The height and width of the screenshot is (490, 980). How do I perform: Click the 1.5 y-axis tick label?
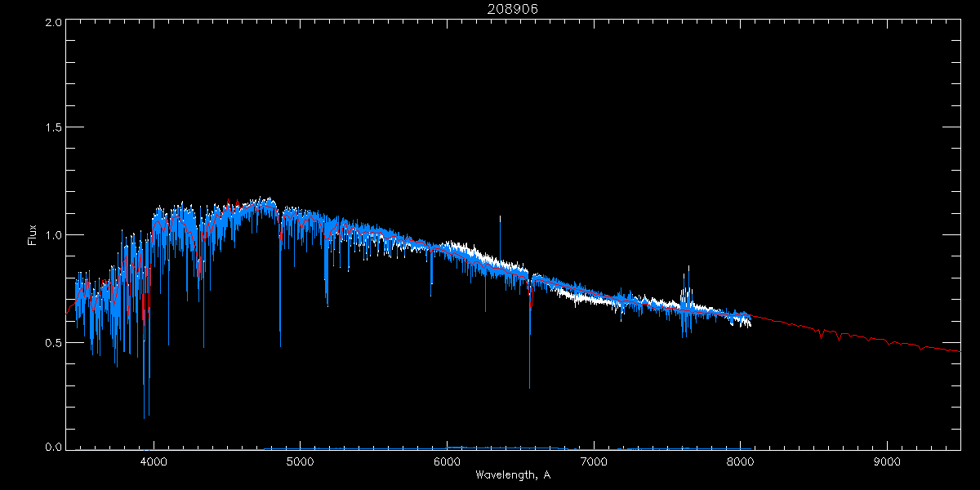pos(53,128)
